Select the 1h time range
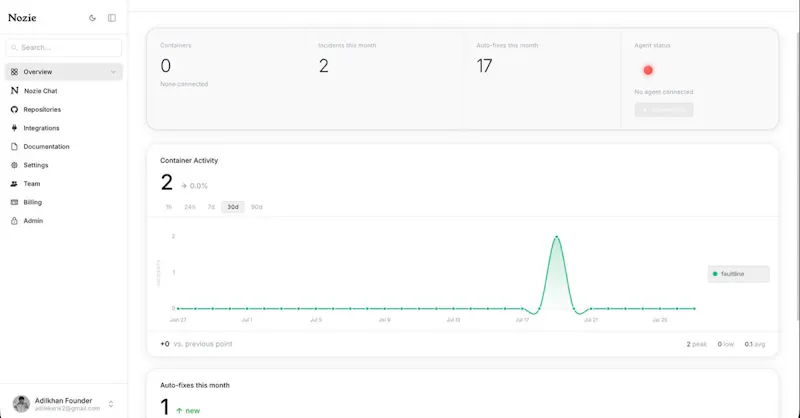 pos(169,207)
